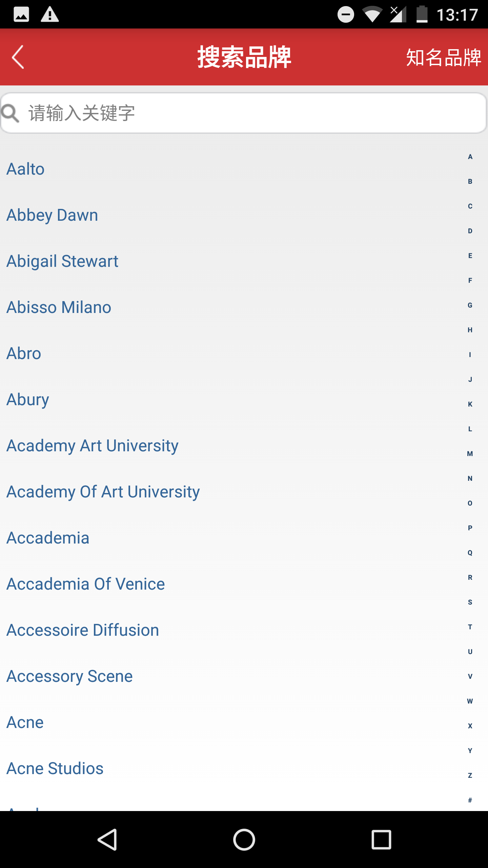The height and width of the screenshot is (868, 488).
Task: Select the Abbey Dawn brand
Action: pyautogui.click(x=53, y=215)
